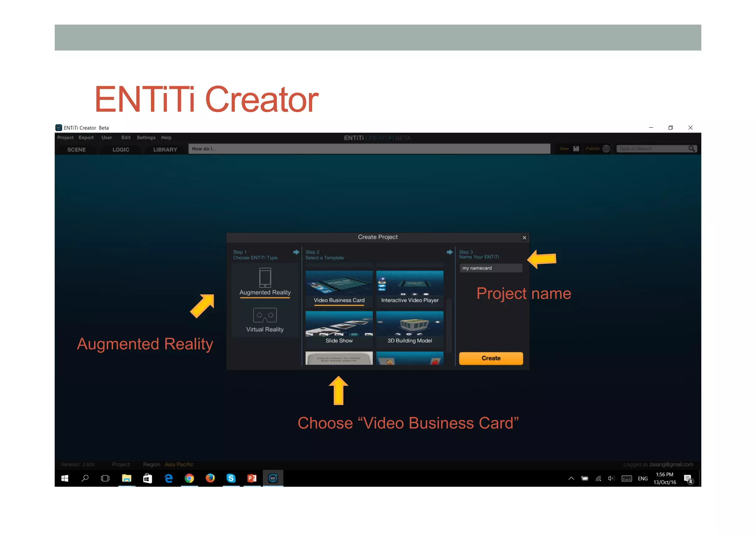Viewport: 756px width, 534px height.
Task: Show hidden system tray icons
Action: (x=571, y=479)
